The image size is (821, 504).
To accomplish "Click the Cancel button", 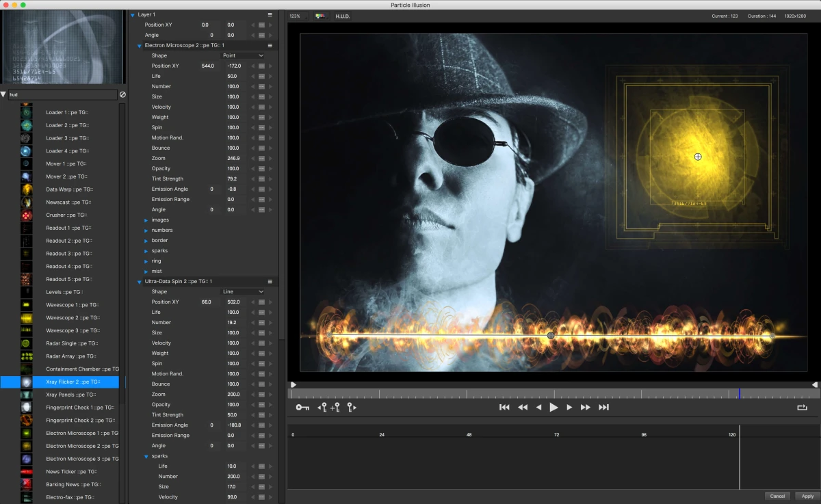I will coord(777,496).
